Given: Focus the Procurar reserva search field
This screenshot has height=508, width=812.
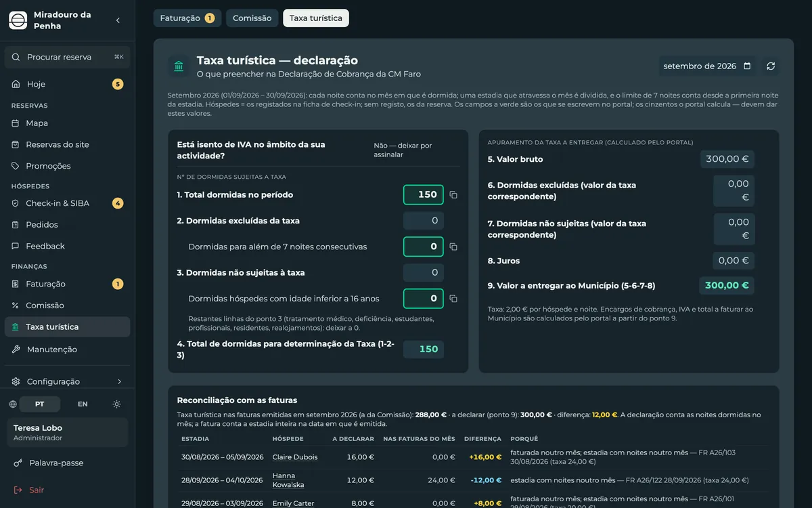Looking at the screenshot, I should click(x=68, y=58).
